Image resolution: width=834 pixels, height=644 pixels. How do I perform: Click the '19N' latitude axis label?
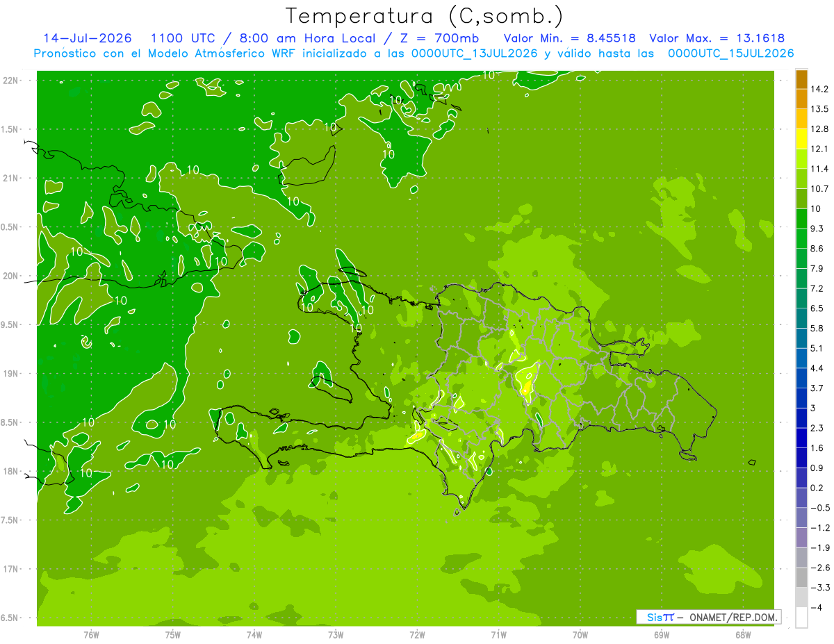tap(10, 373)
